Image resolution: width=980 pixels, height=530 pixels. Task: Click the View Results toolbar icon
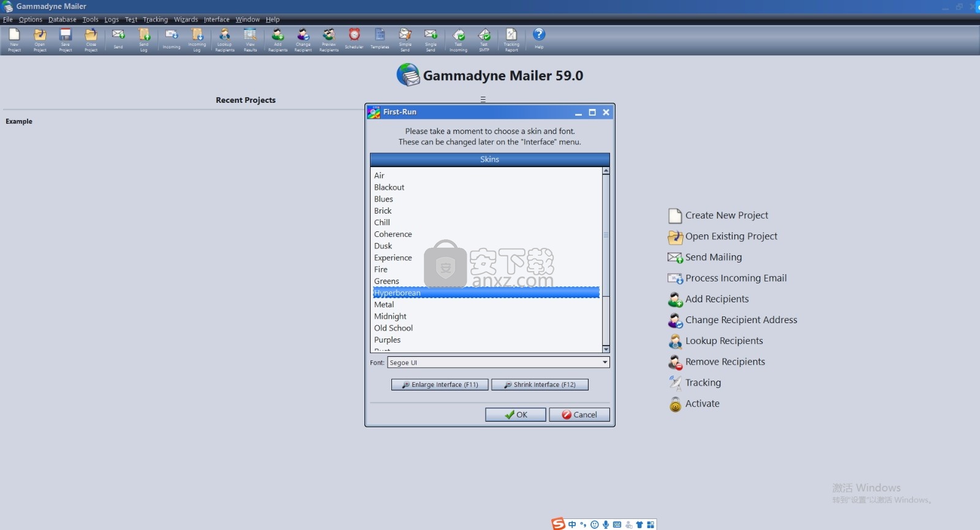(x=251, y=40)
